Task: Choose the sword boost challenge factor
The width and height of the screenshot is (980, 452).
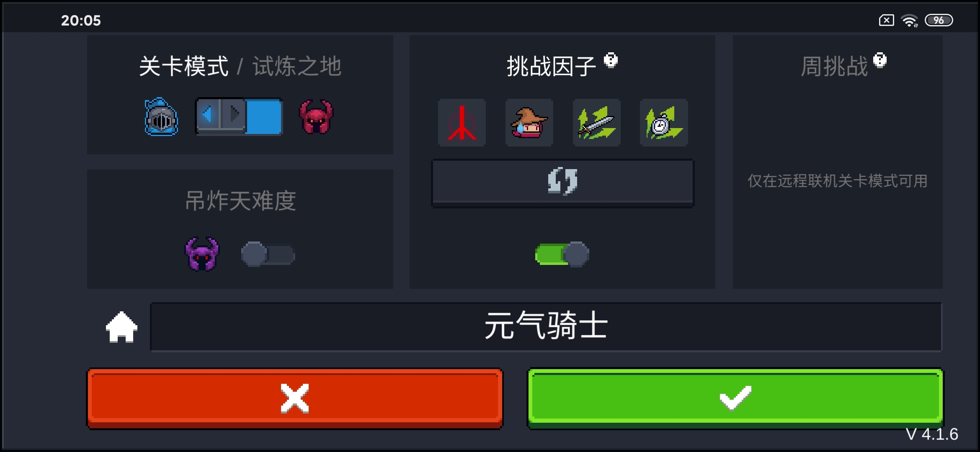Action: (x=597, y=123)
